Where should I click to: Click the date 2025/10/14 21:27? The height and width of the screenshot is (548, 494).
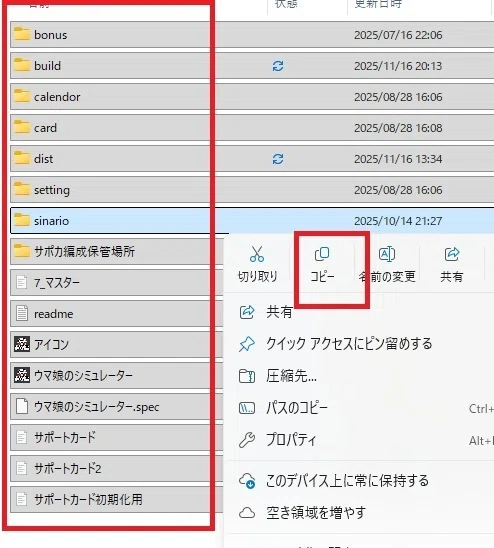click(x=398, y=221)
